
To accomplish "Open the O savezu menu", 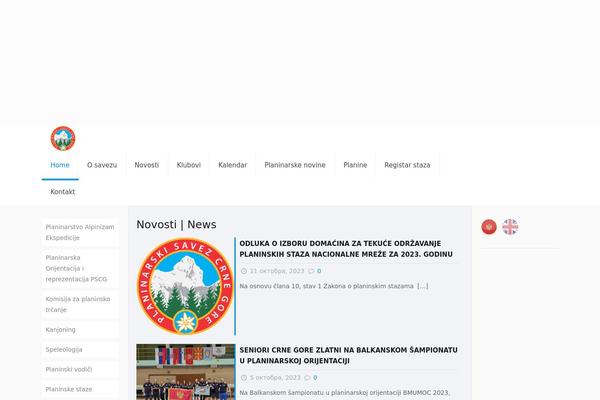I will pyautogui.click(x=102, y=165).
